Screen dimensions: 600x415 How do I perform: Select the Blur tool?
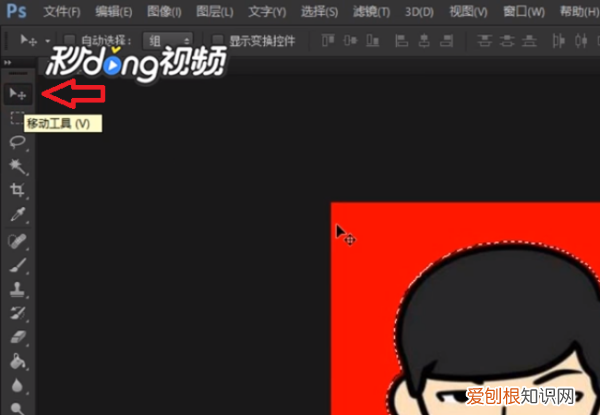point(17,386)
